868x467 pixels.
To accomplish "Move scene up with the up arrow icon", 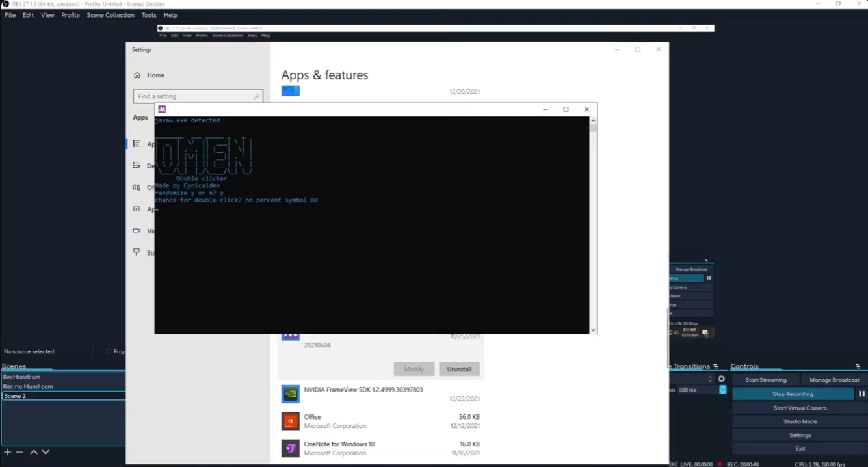I will tap(34, 452).
